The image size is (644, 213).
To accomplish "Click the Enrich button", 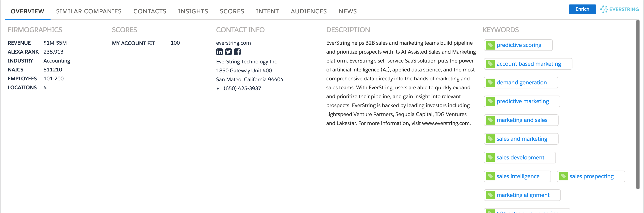I will (x=582, y=9).
